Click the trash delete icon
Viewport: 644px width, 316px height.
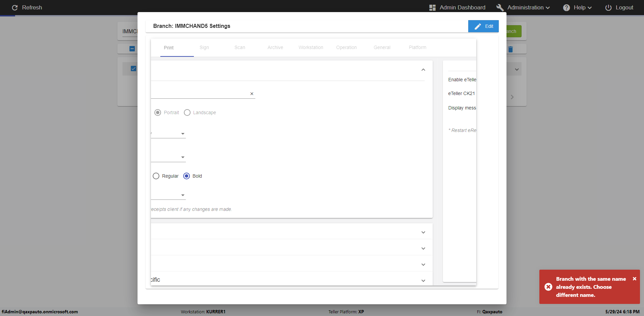(x=511, y=49)
